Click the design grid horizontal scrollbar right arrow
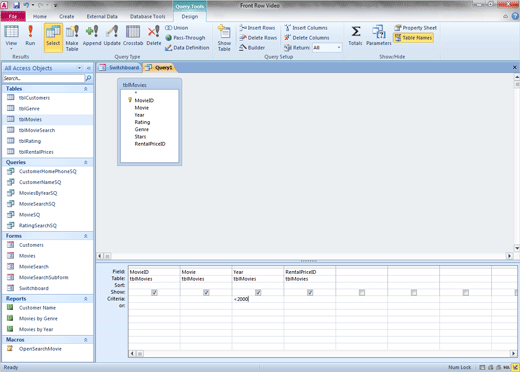Screen dimensions: 520x372 click(x=513, y=354)
